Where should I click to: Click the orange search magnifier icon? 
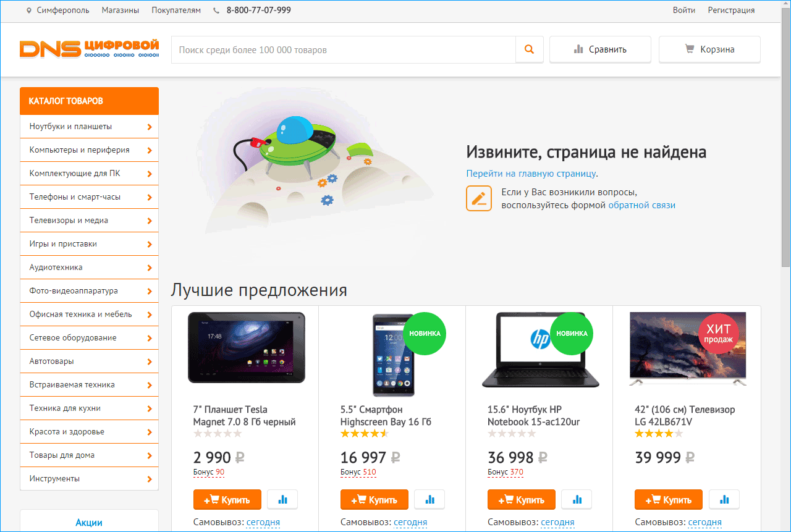coord(529,49)
